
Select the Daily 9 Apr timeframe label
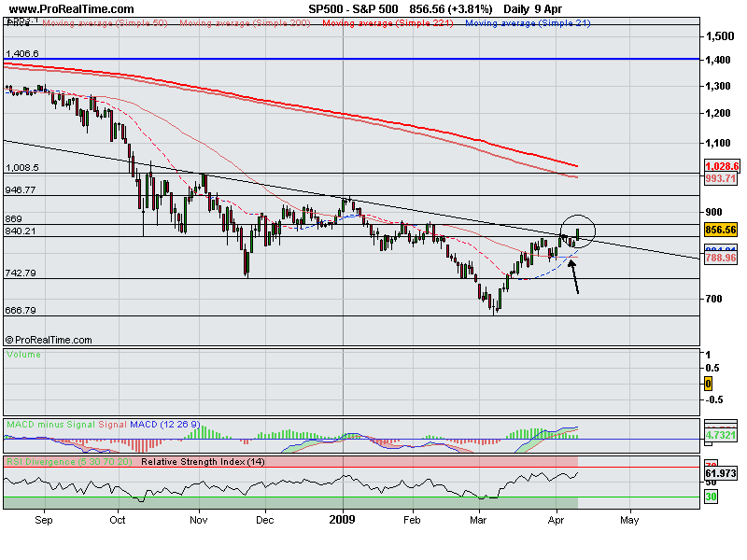(532, 9)
